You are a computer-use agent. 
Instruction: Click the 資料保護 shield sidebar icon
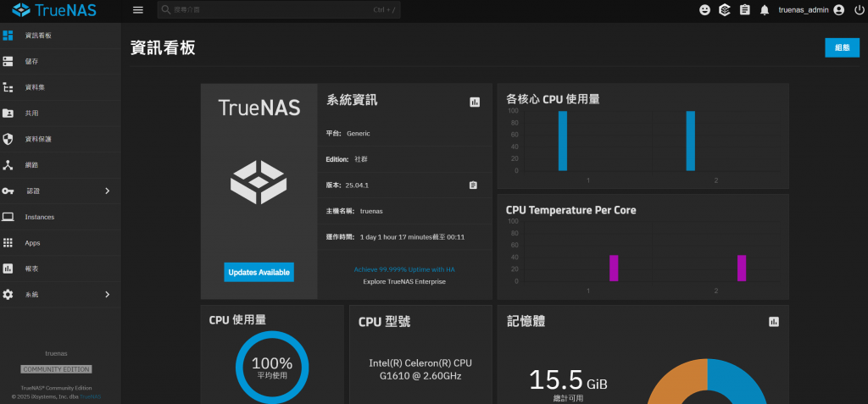point(8,139)
